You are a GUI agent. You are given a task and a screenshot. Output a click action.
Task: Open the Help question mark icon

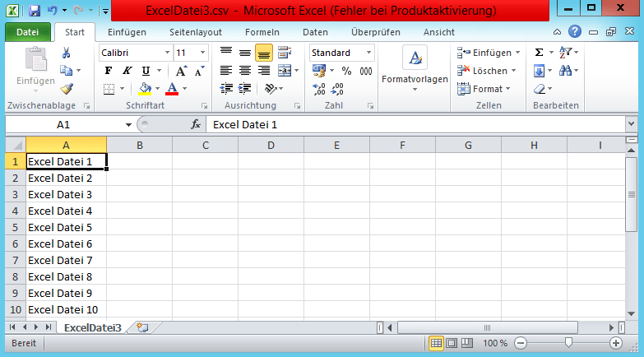click(x=574, y=31)
